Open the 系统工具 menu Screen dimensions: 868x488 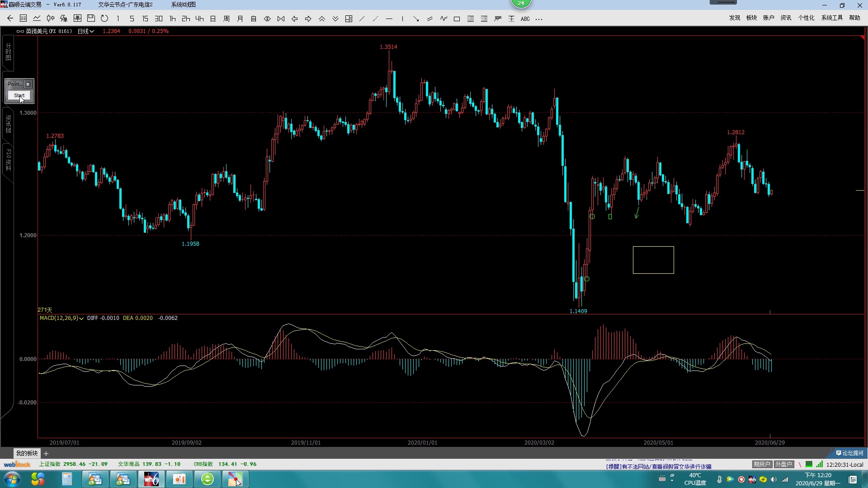[x=832, y=18]
